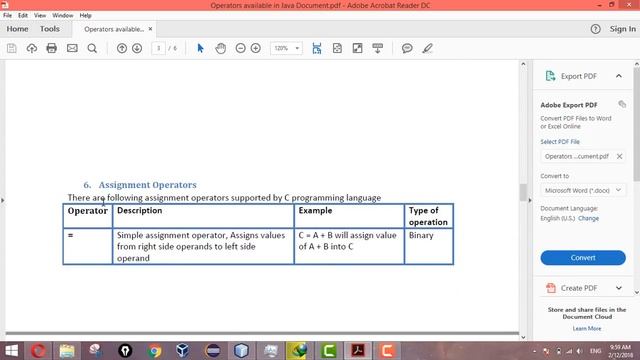Click the page number input field
The width and height of the screenshot is (640, 360).
coord(158,48)
